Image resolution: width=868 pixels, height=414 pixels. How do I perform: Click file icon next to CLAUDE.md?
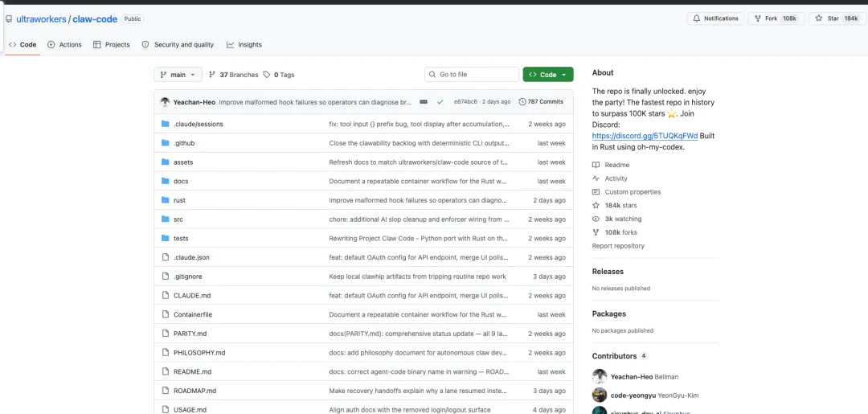(x=165, y=296)
